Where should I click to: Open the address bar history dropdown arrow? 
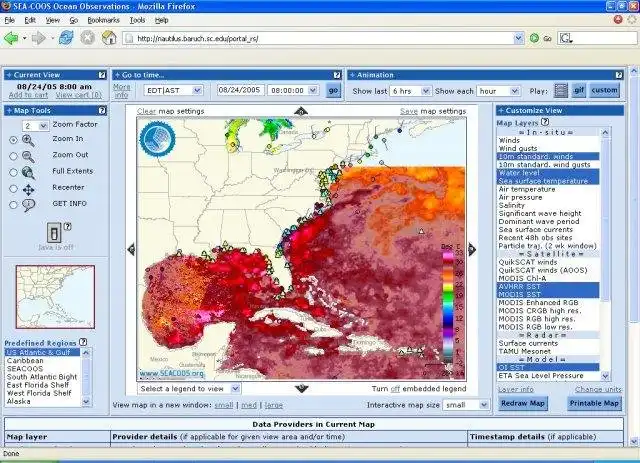tap(518, 38)
